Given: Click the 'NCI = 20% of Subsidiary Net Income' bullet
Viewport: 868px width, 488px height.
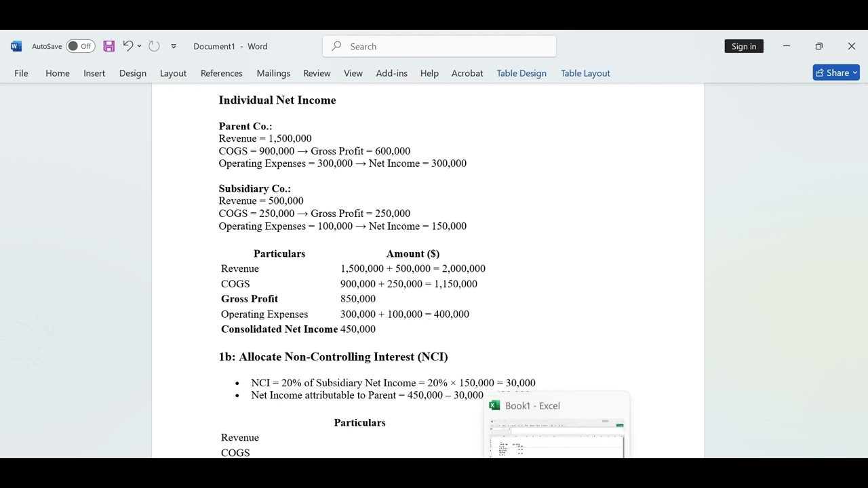Looking at the screenshot, I should (393, 383).
